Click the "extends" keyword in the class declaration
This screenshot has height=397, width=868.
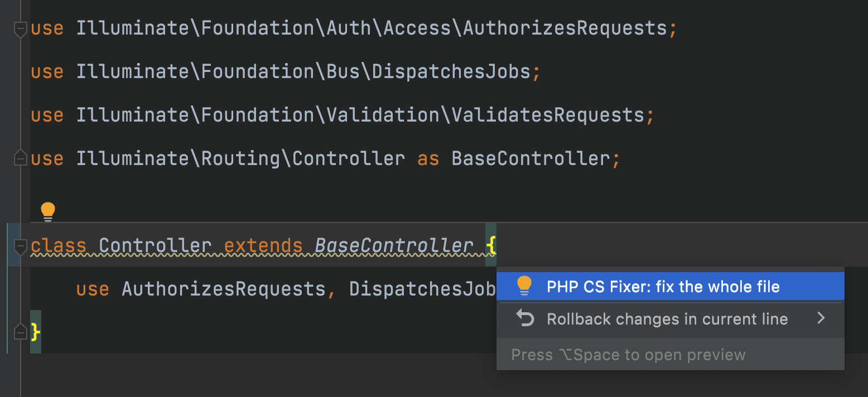263,245
